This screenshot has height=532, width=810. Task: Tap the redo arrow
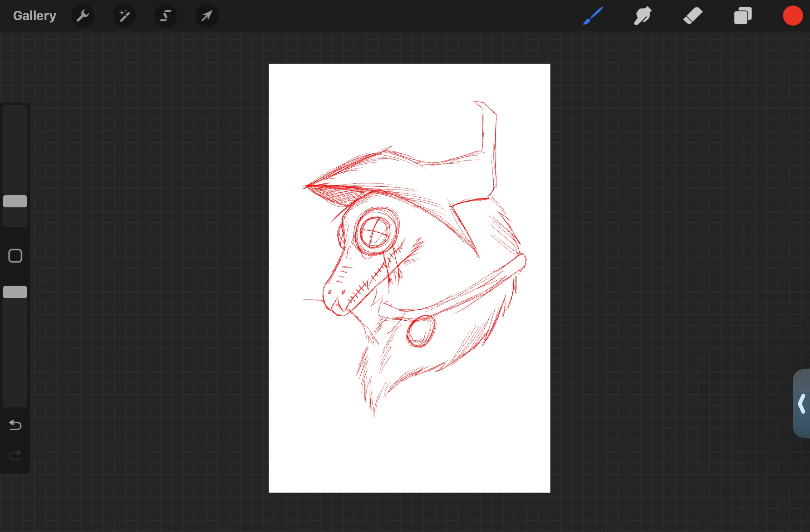(x=15, y=455)
